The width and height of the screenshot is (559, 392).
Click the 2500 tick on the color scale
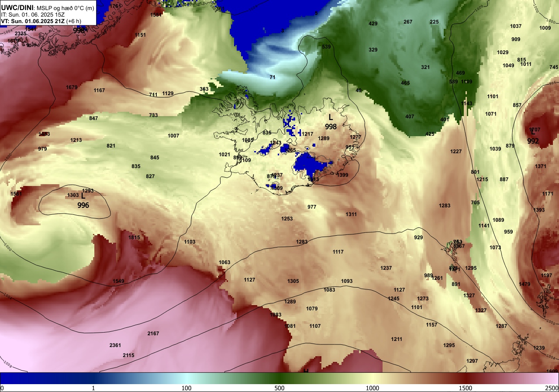pyautogui.click(x=552, y=389)
